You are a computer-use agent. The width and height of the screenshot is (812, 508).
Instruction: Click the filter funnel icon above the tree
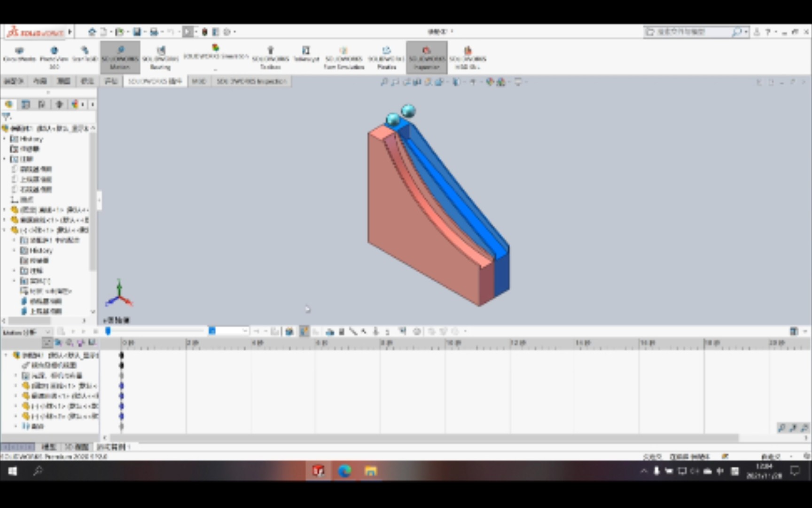coord(7,117)
